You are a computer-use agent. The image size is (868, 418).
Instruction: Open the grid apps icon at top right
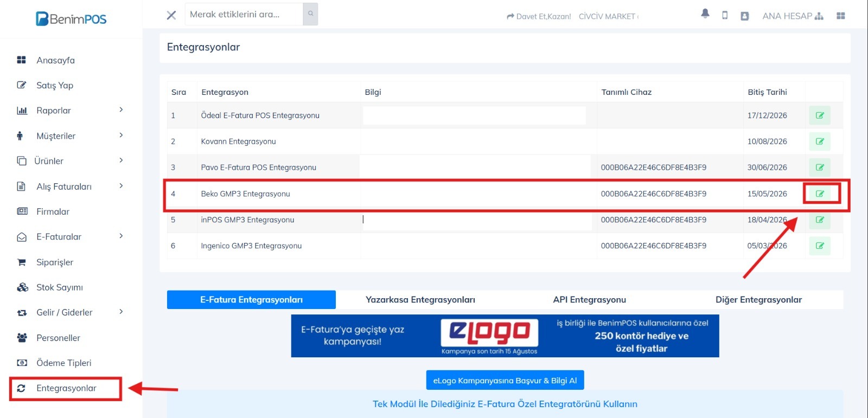pyautogui.click(x=840, y=16)
